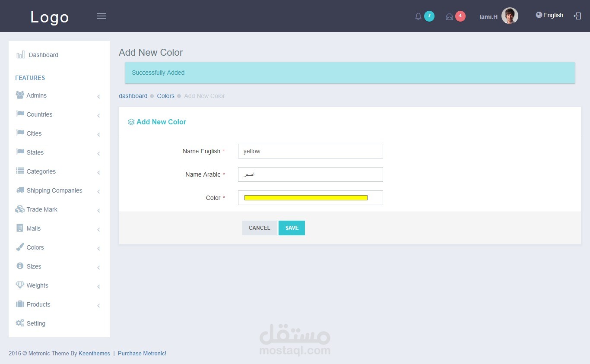Click the Shipping Companies truck icon
This screenshot has width=590, height=364.
[20, 190]
